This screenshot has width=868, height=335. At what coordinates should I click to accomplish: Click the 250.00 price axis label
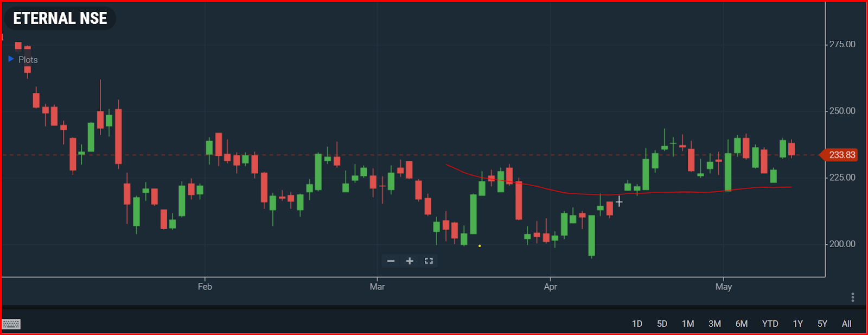(x=842, y=111)
